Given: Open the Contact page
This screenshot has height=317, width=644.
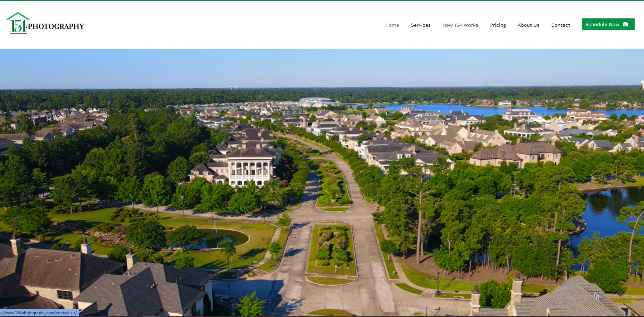Looking at the screenshot, I should click(x=560, y=25).
